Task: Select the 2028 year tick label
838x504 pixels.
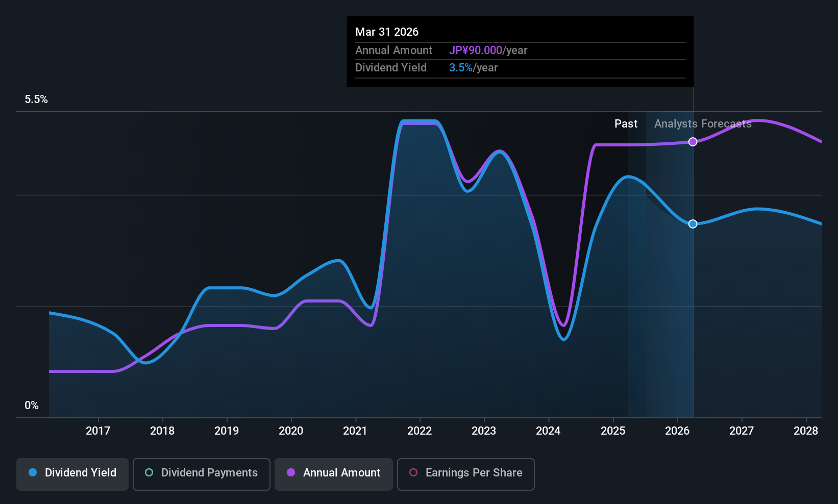Action: click(806, 431)
